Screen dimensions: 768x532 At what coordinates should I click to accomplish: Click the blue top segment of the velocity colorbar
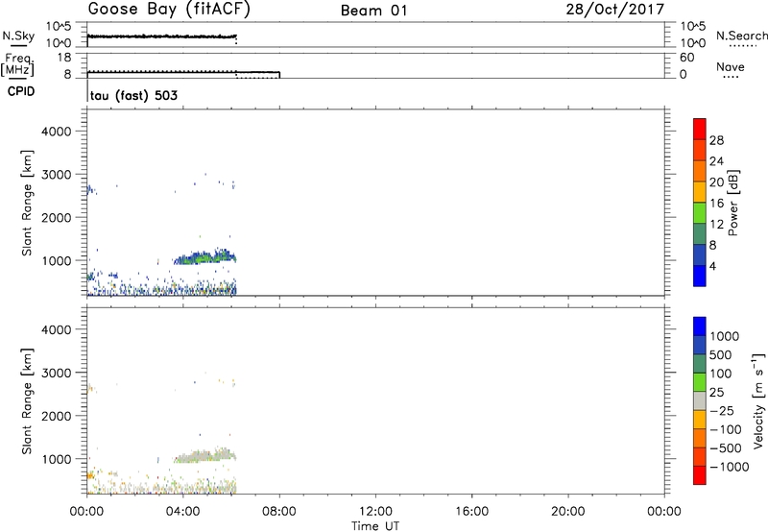click(700, 326)
